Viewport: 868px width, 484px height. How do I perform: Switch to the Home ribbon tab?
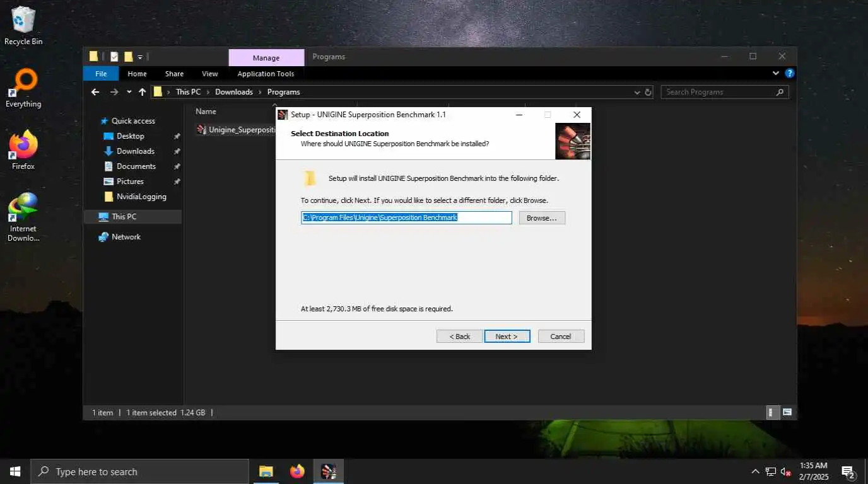point(137,74)
